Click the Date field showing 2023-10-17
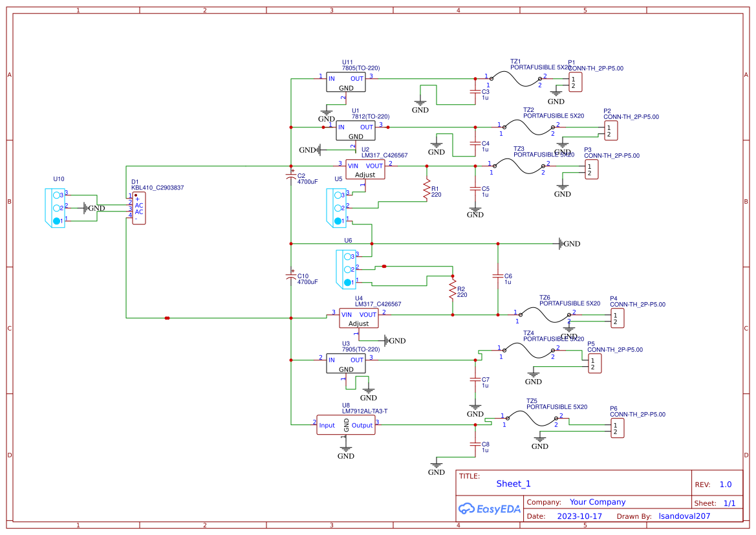 point(579,516)
